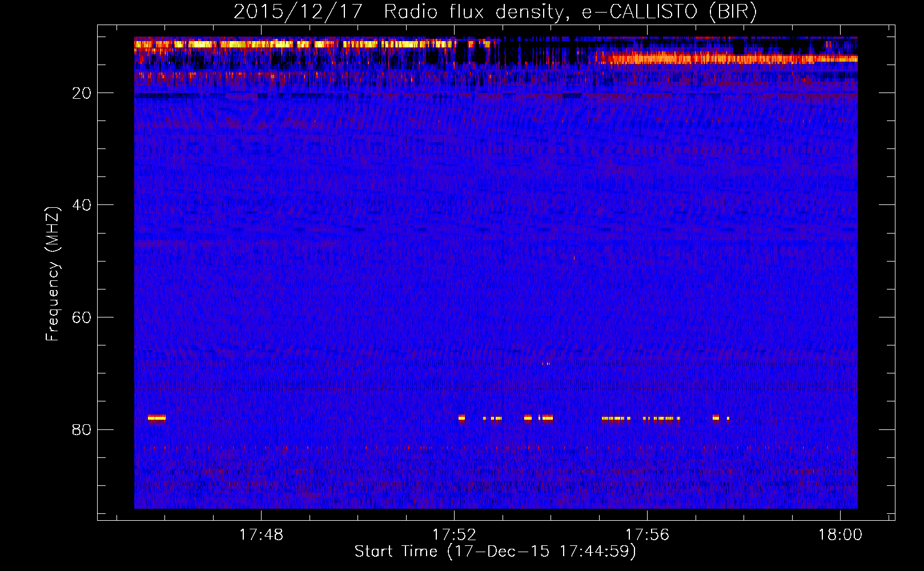The width and height of the screenshot is (924, 571).
Task: Click the '20' frequency tick label
Action: (82, 93)
